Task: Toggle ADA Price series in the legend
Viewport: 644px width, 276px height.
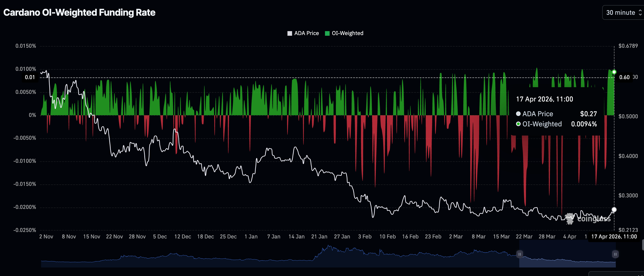Action: tap(306, 33)
